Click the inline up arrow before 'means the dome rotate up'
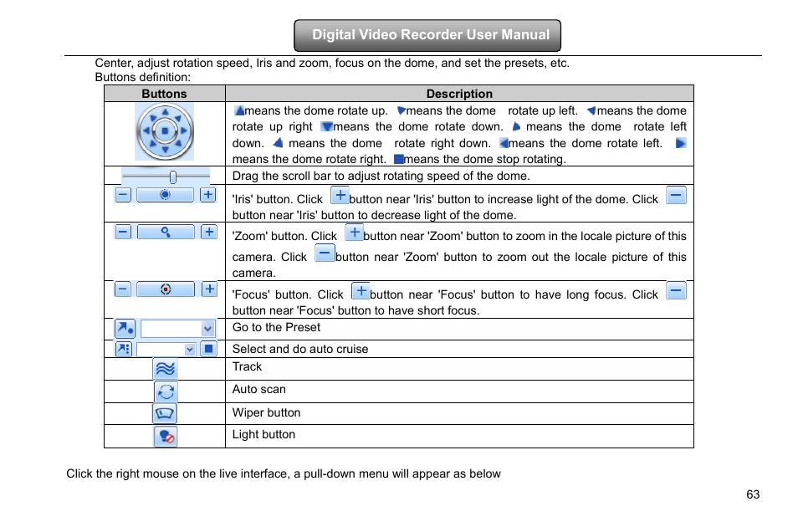 pyautogui.click(x=239, y=110)
